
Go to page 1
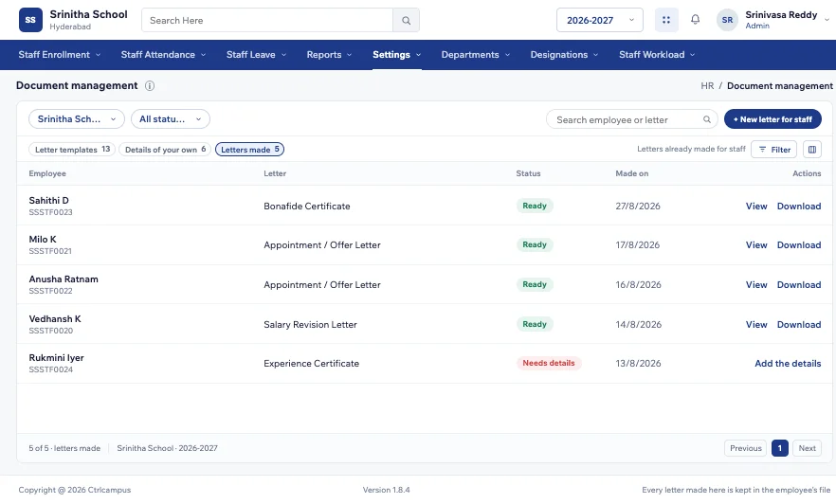(x=779, y=449)
